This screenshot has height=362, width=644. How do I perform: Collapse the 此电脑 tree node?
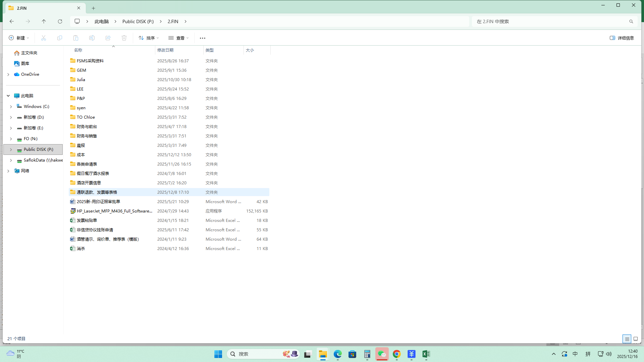click(8, 96)
